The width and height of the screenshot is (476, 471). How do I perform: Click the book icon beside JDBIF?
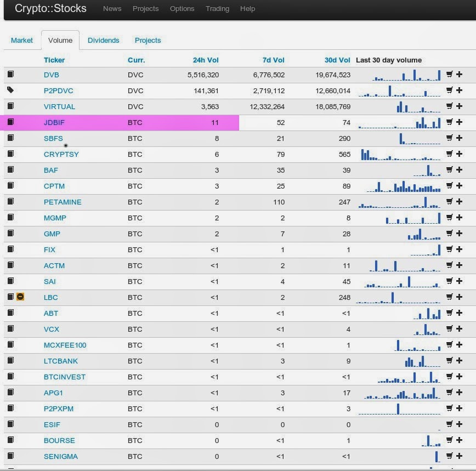coord(10,122)
